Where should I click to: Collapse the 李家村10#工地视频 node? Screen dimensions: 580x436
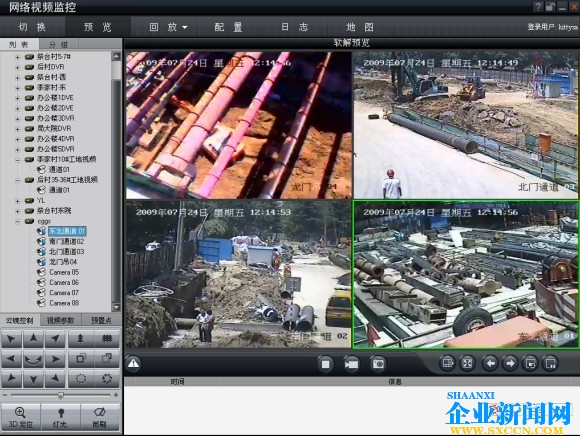pos(17,160)
